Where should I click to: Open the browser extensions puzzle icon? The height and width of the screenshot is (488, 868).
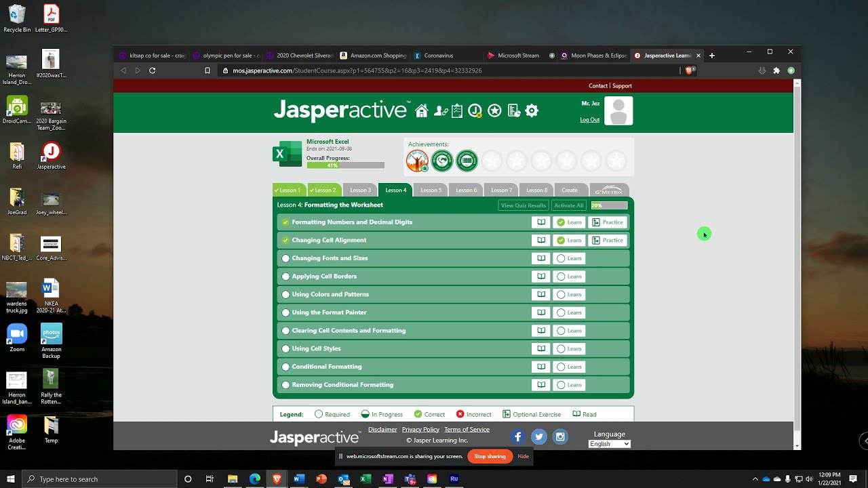click(776, 70)
